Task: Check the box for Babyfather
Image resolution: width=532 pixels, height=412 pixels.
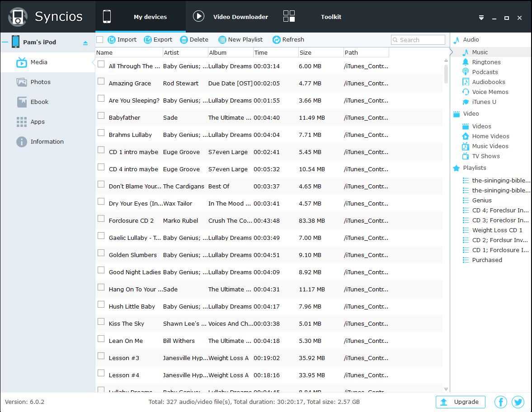Action: click(x=101, y=115)
